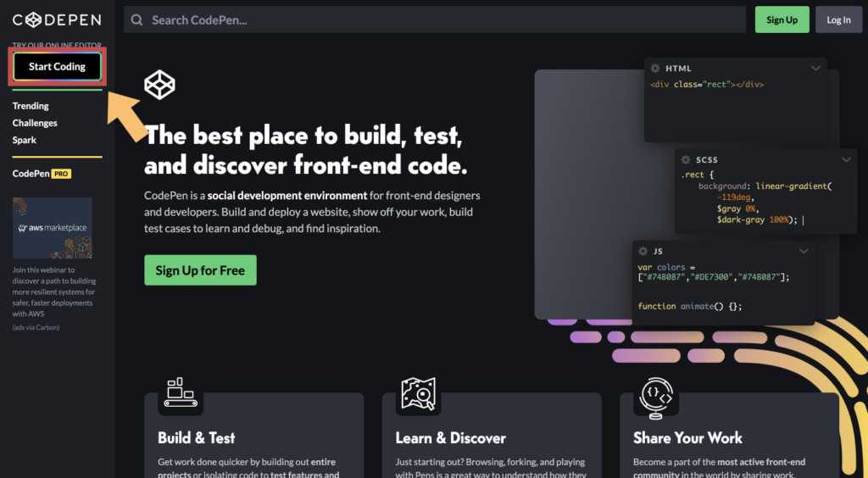This screenshot has width=868, height=478.
Task: Click the "var colors =" JS line
Action: [666, 267]
